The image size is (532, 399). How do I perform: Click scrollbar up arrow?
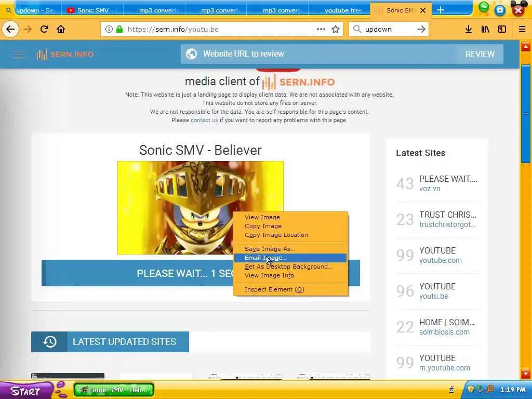(526, 47)
